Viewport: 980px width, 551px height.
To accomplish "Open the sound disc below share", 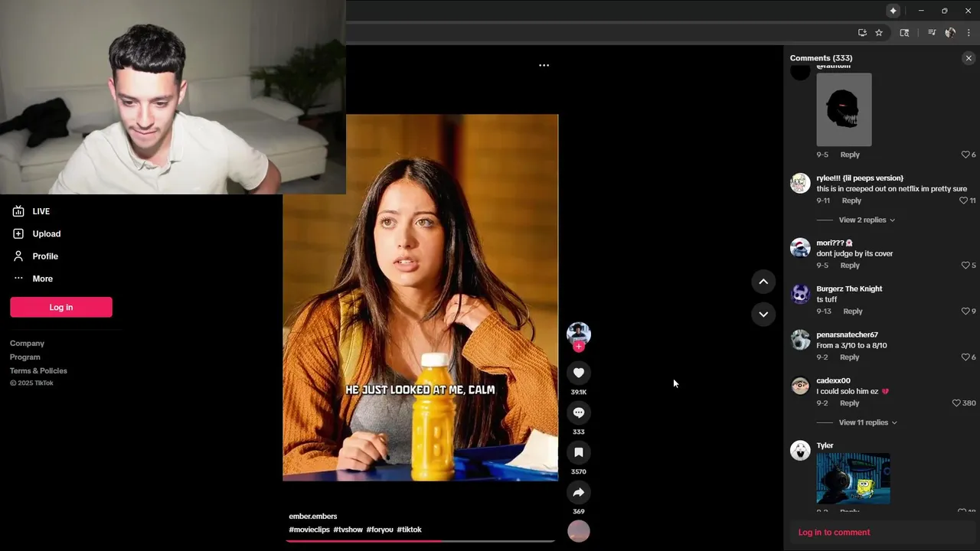I will click(x=579, y=531).
